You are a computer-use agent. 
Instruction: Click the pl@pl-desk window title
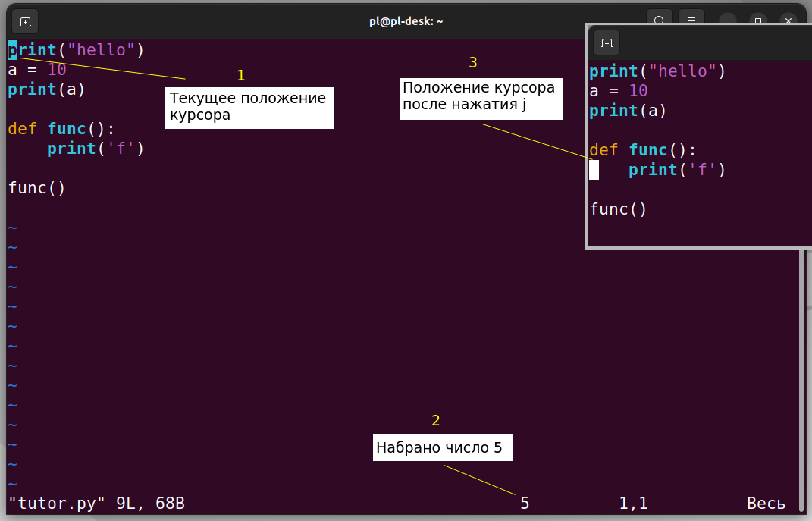(406, 21)
